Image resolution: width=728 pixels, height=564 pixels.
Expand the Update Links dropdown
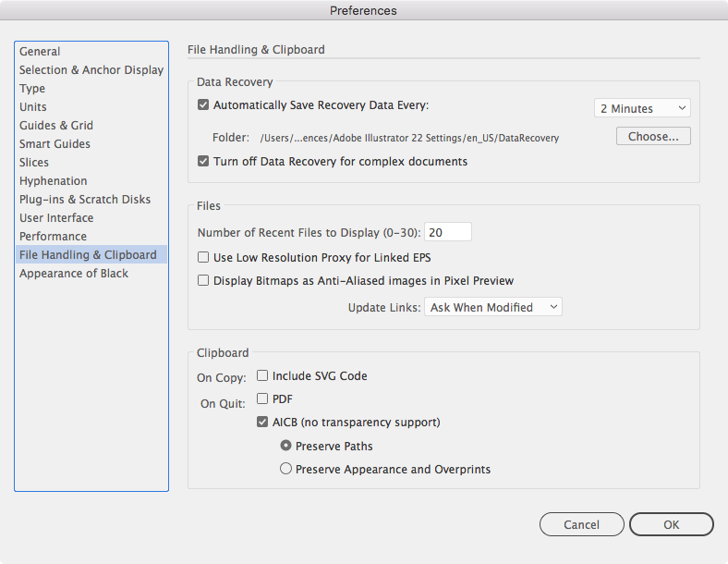point(493,307)
